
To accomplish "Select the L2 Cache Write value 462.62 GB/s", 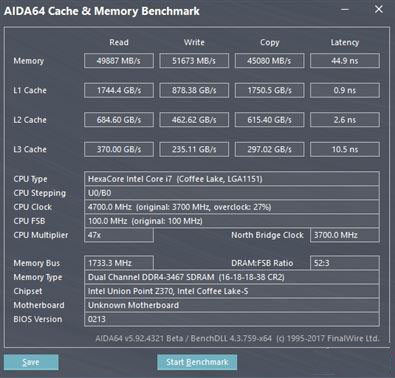I will [x=194, y=120].
